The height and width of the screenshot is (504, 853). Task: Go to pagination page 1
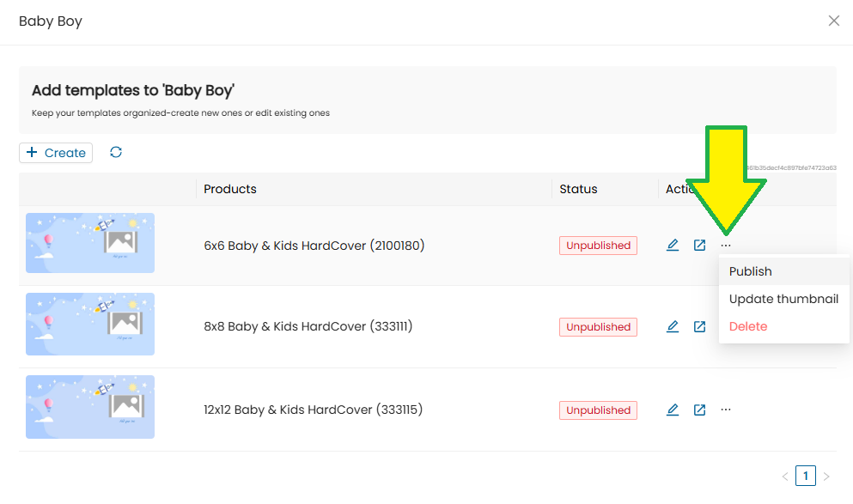coord(806,476)
